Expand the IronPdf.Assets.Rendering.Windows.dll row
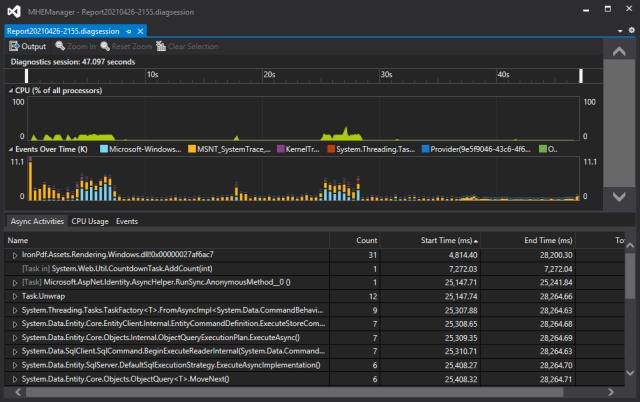Screen dimensions: 640x402 pos(15,255)
